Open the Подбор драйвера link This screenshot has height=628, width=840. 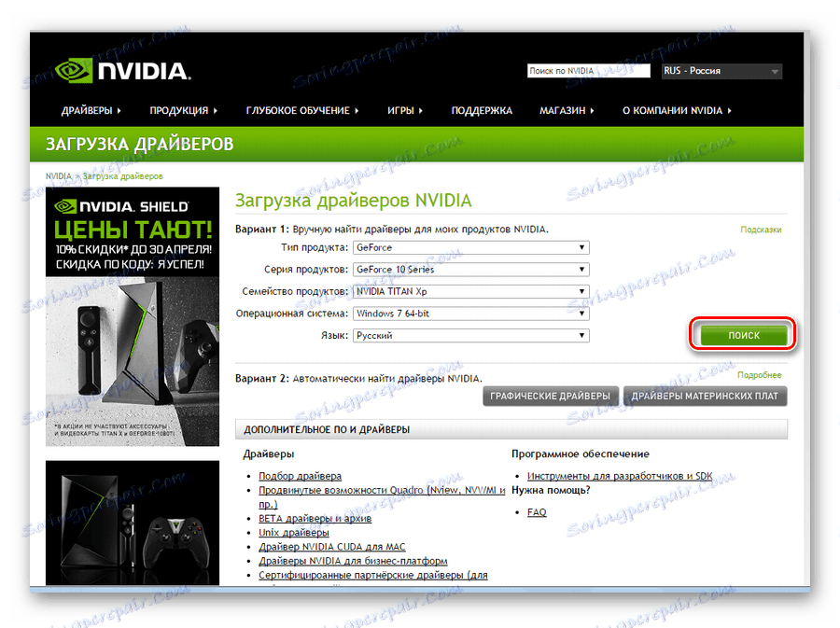(x=299, y=476)
